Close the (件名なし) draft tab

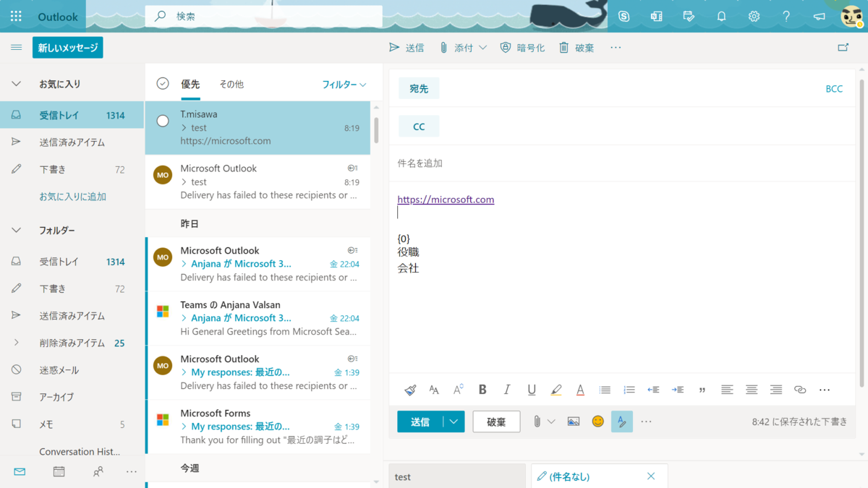(x=651, y=476)
